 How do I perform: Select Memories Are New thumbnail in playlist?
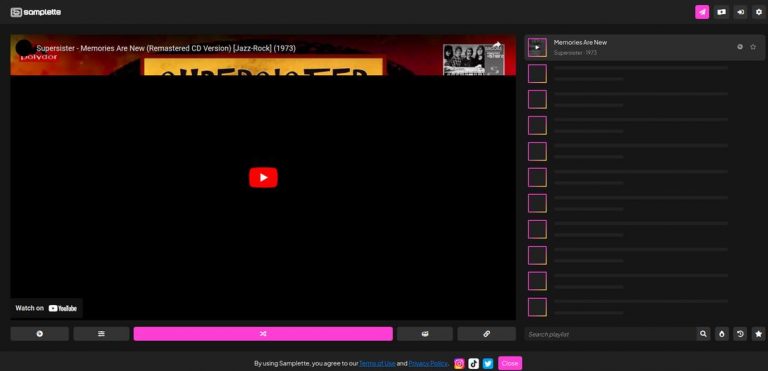coord(537,48)
